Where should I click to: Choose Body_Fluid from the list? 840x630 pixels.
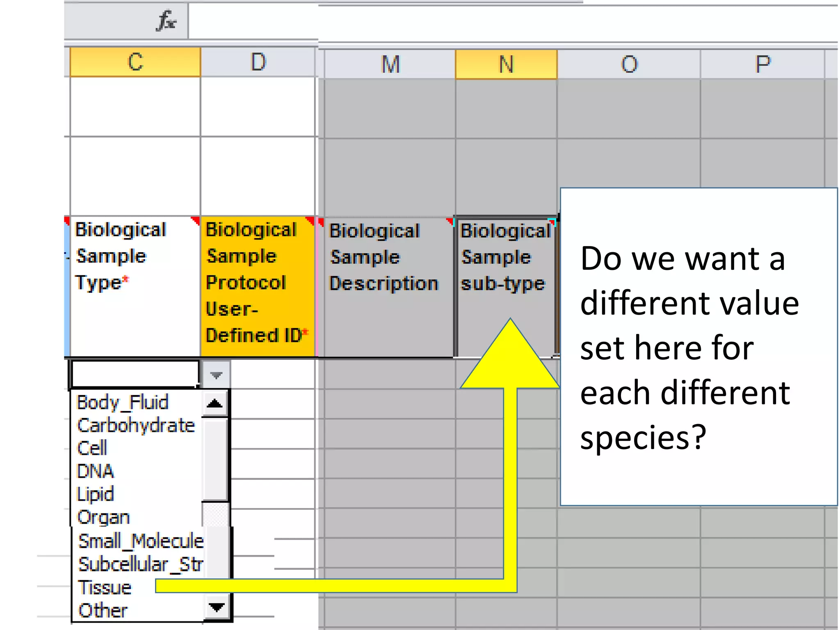pyautogui.click(x=137, y=402)
